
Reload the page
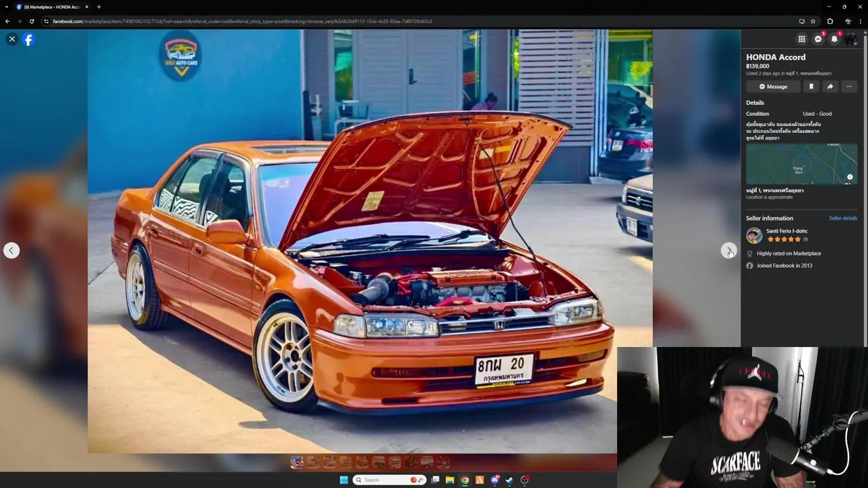click(32, 21)
